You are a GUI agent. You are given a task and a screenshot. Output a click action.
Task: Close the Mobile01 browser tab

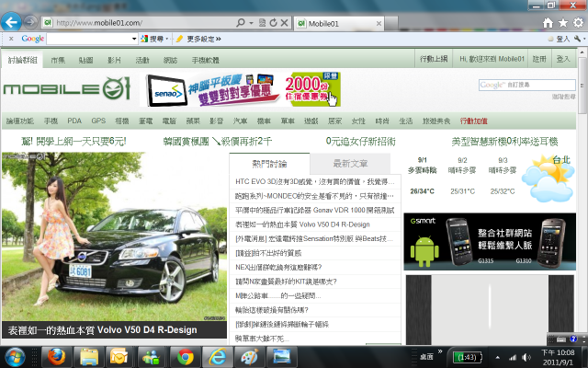[379, 24]
